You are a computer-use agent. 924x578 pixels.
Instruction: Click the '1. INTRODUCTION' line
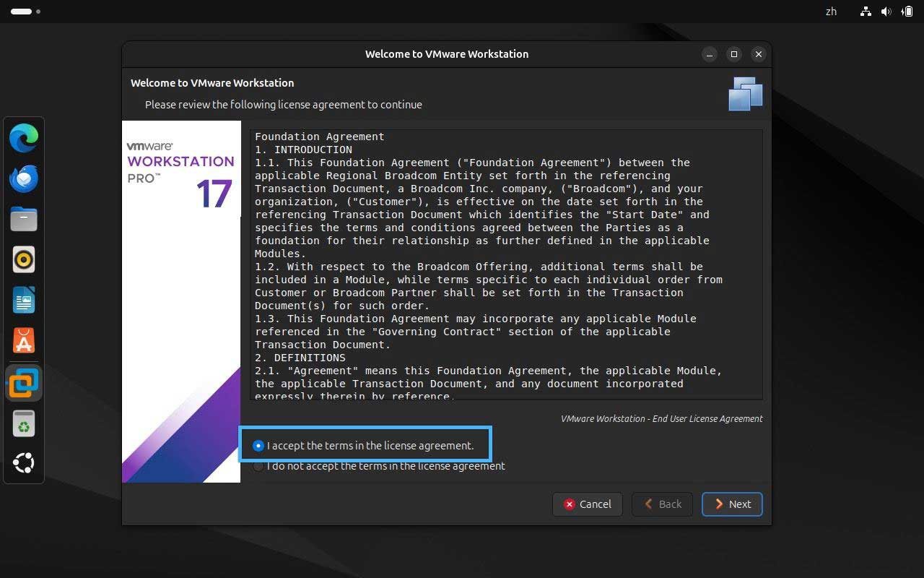click(x=304, y=150)
